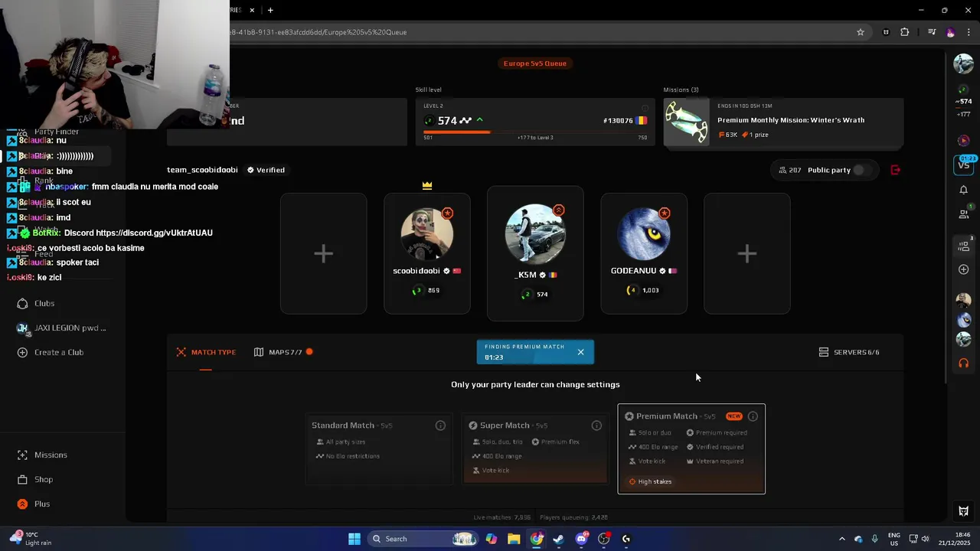Open Chrome from the taskbar
980x551 pixels.
[537, 539]
